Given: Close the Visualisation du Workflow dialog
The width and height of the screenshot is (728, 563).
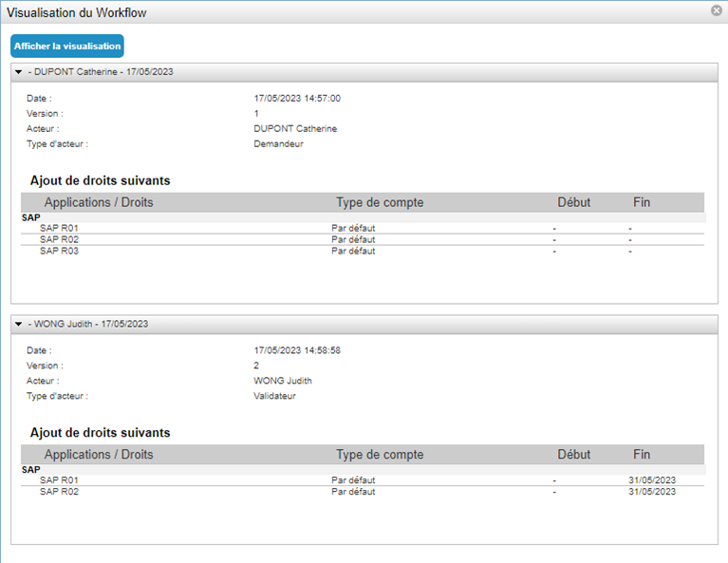Looking at the screenshot, I should click(x=717, y=10).
